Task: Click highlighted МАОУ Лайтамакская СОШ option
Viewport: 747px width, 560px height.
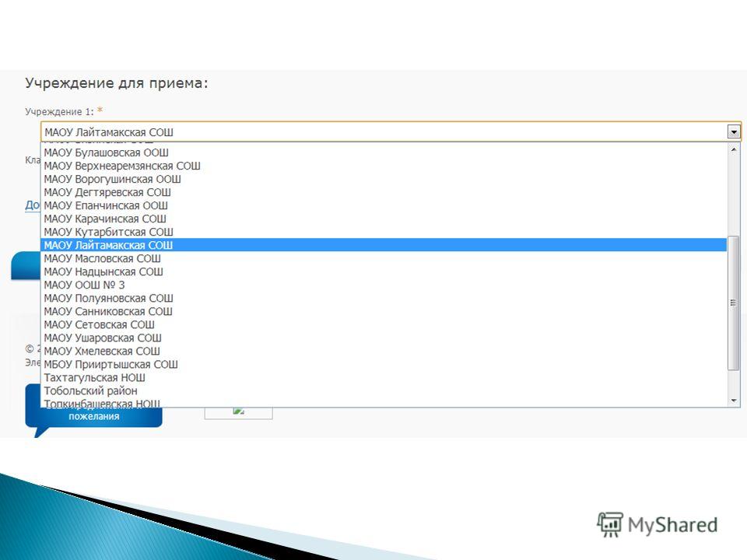Action: pyautogui.click(x=384, y=245)
